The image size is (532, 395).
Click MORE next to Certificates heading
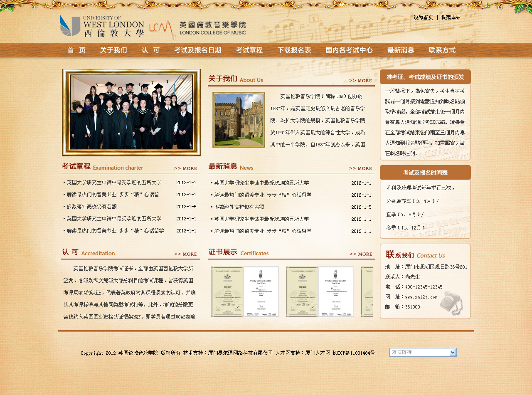coord(361,254)
